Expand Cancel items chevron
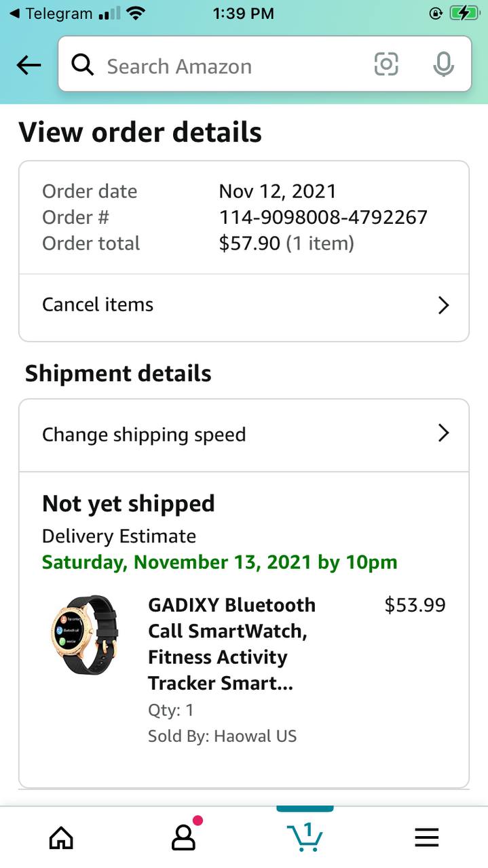The image size is (488, 868). [x=443, y=305]
